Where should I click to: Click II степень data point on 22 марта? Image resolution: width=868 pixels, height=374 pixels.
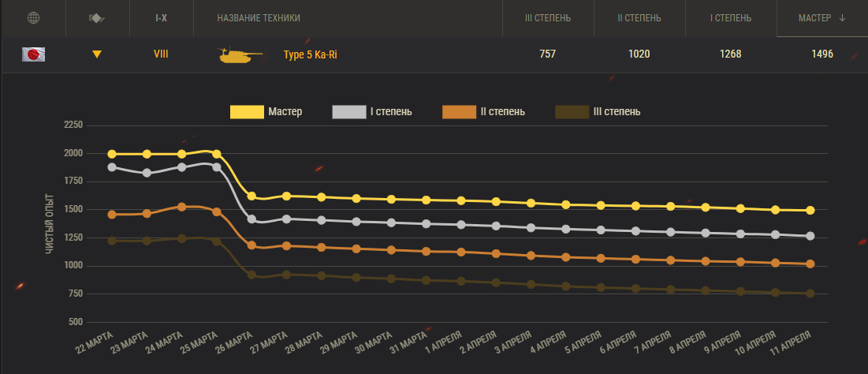tap(112, 215)
